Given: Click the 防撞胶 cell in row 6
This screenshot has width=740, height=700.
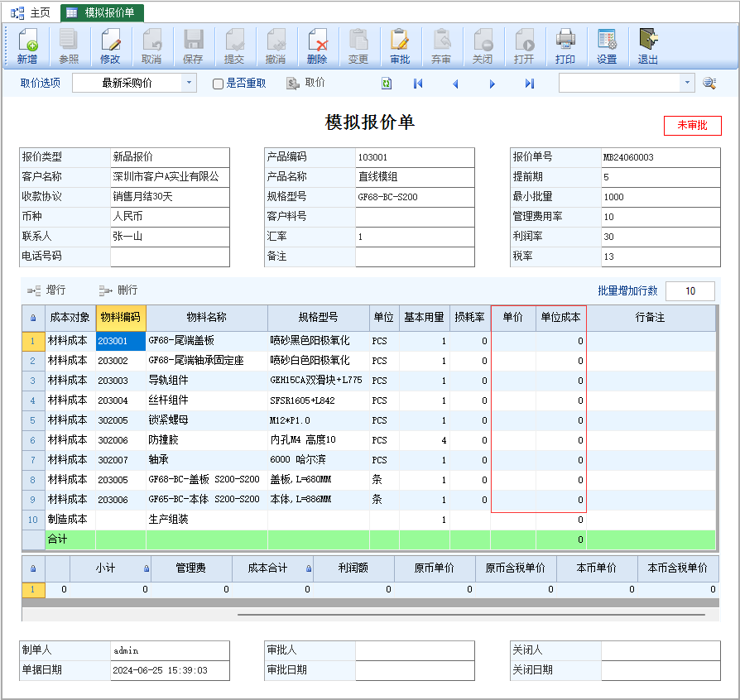Looking at the screenshot, I should [x=207, y=440].
